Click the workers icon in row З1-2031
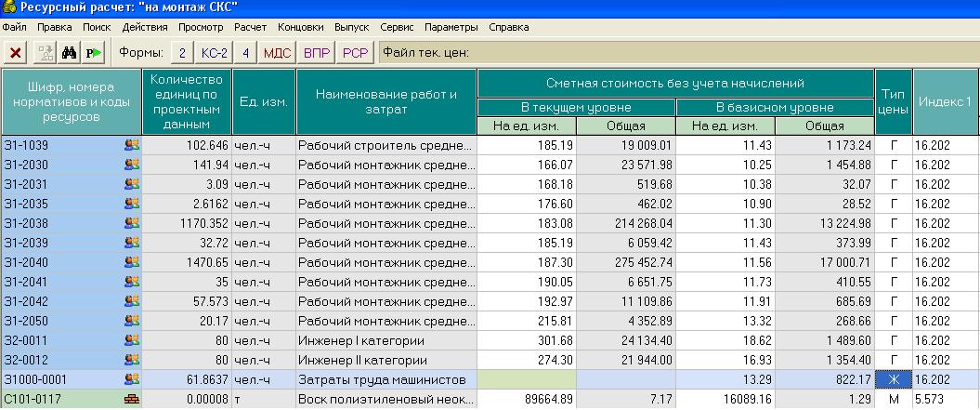980x410 pixels. tap(132, 184)
